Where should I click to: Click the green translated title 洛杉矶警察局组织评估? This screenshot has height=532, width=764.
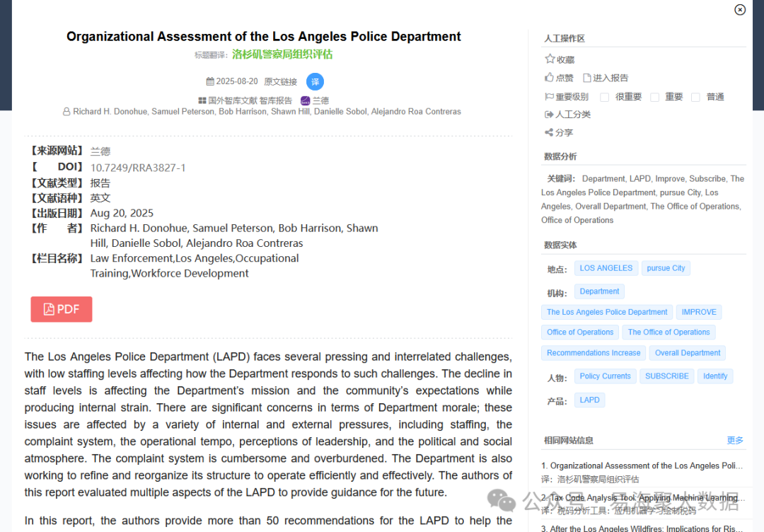282,54
